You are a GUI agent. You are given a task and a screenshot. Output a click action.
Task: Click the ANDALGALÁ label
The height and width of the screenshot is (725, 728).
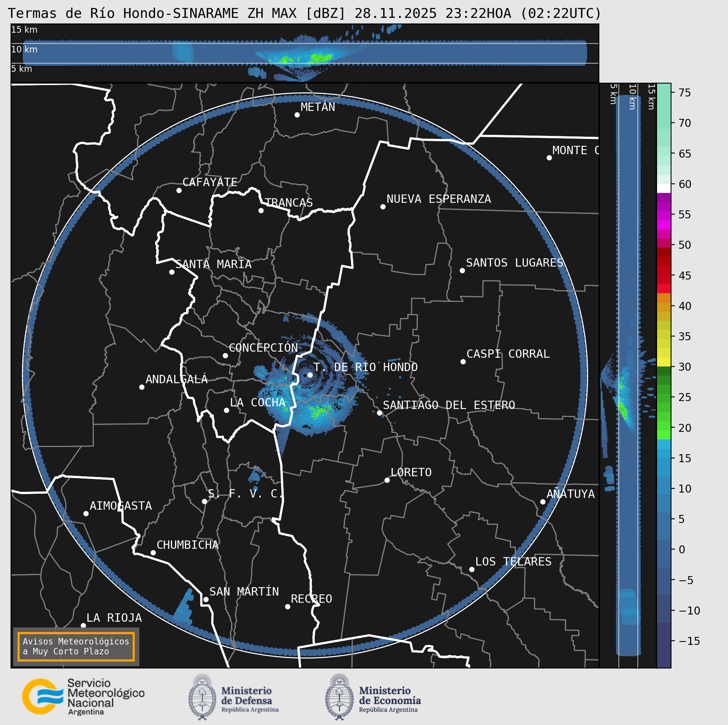(177, 379)
